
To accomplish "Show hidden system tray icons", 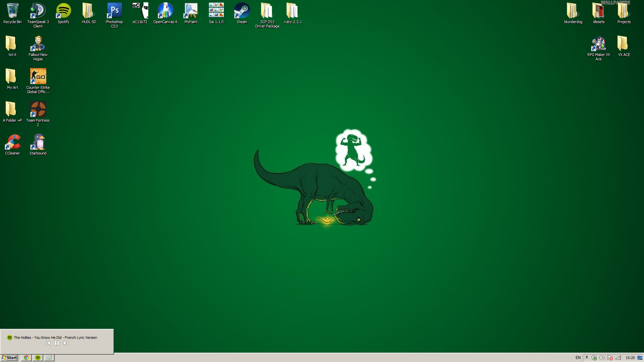I will (587, 358).
